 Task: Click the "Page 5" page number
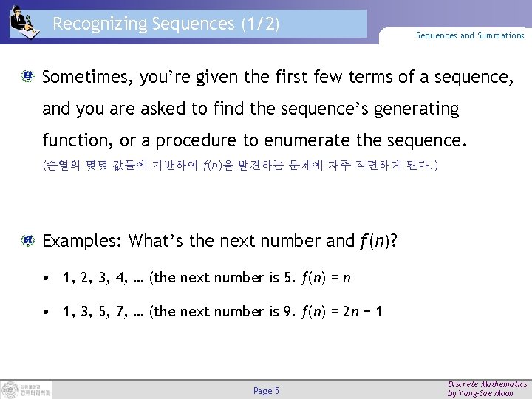(x=266, y=390)
